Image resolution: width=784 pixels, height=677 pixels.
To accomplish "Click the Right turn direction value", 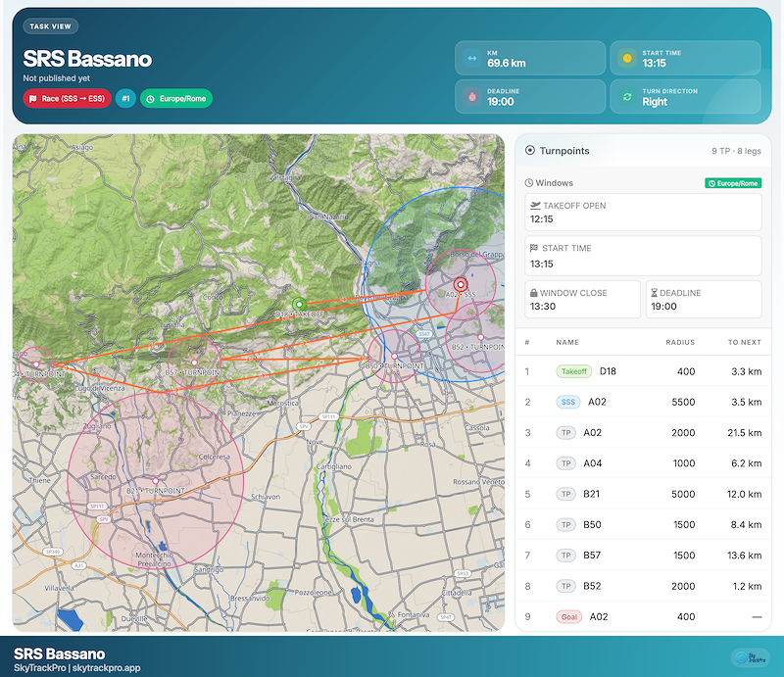I will coord(655,102).
